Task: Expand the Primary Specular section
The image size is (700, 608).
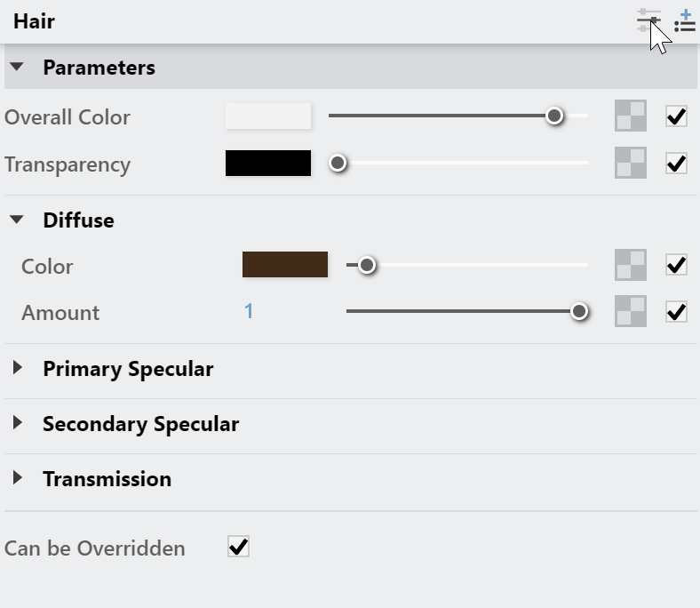Action: [x=18, y=367]
